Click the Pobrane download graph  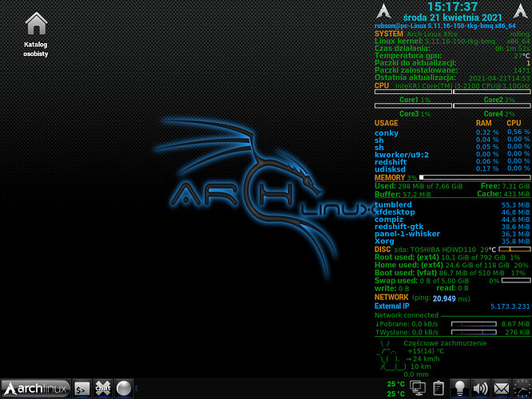pyautogui.click(x=474, y=324)
